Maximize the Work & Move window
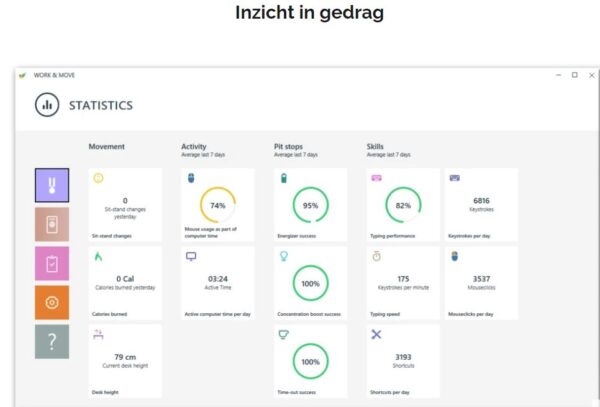Image resolution: width=600 pixels, height=407 pixels. click(575, 75)
